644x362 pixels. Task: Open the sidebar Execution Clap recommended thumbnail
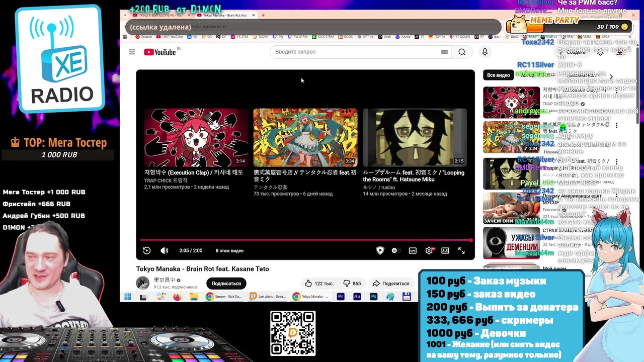coord(511,103)
